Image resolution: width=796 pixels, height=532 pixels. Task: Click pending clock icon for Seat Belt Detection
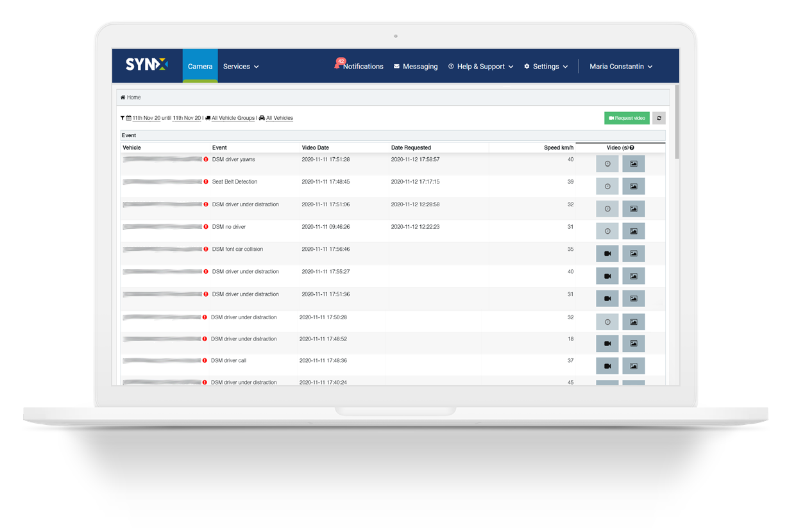(x=607, y=187)
